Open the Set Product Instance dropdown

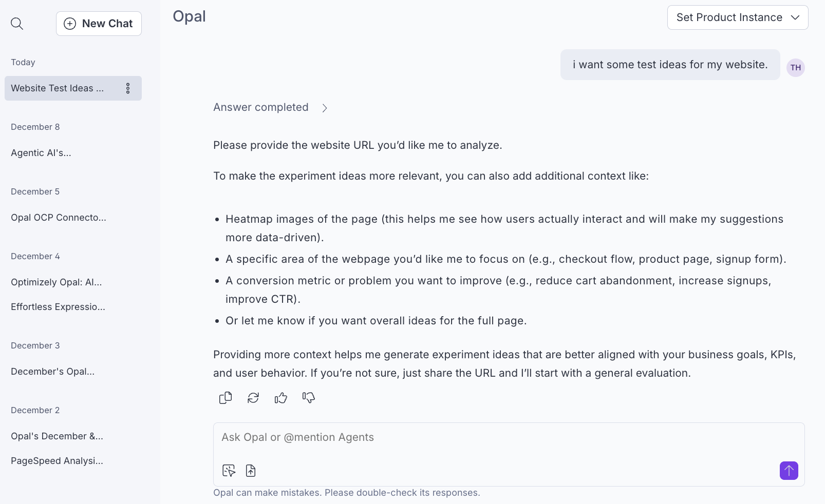pos(738,17)
